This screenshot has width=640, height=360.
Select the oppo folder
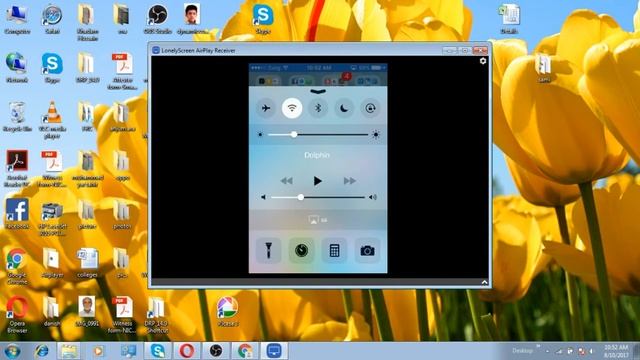122,166
